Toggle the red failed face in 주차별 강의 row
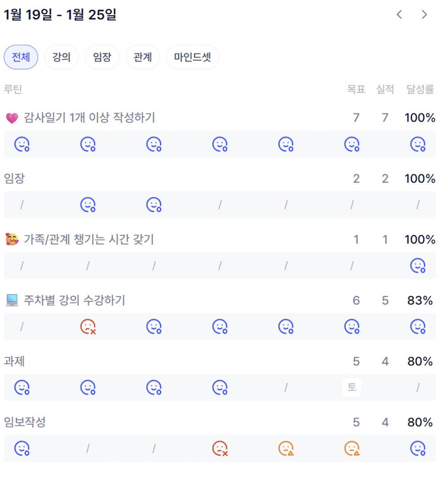The width and height of the screenshot is (448, 481). tap(88, 327)
